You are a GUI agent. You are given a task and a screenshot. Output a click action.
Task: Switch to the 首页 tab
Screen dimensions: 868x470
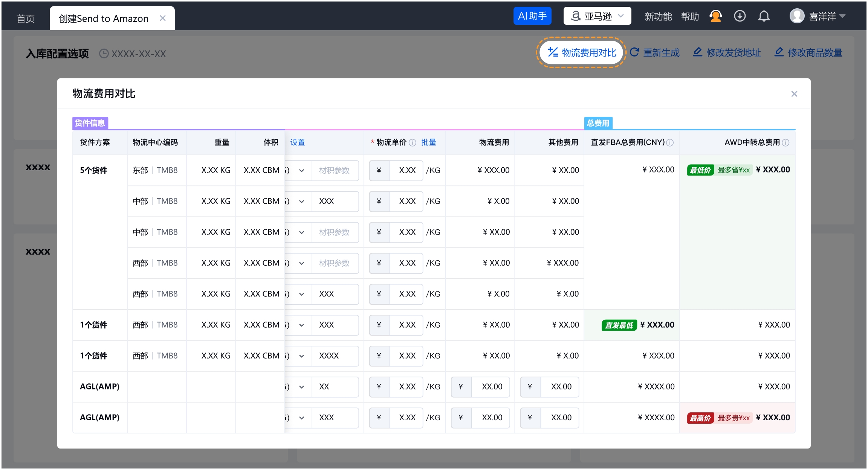(x=26, y=18)
